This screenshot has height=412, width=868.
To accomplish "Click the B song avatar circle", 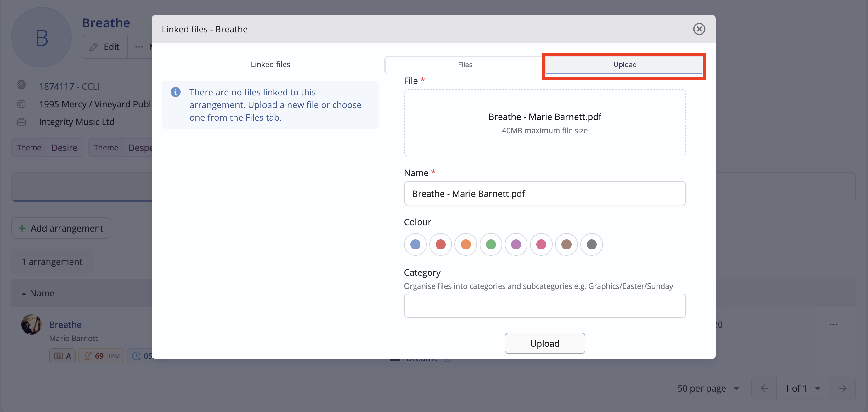I will point(42,37).
